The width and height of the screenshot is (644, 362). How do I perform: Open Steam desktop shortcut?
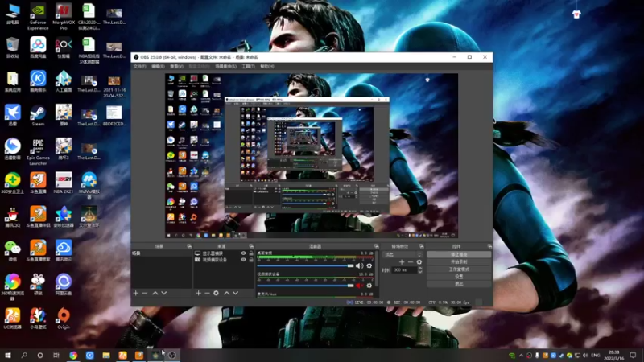click(x=38, y=115)
